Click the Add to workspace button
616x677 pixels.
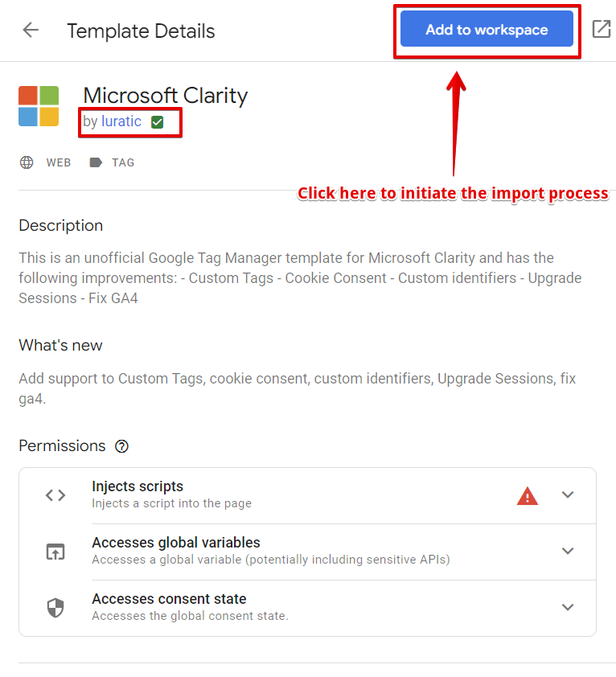487,29
